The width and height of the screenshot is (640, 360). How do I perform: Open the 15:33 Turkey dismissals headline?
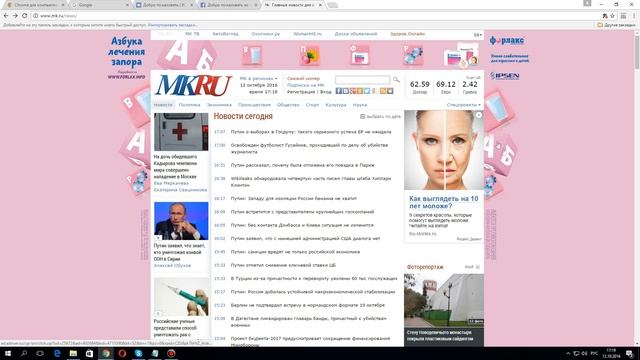314,278
